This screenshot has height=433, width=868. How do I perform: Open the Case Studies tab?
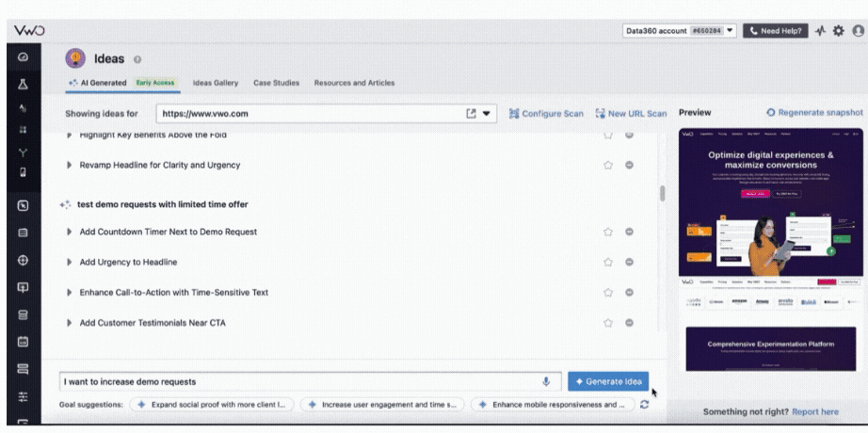click(x=276, y=83)
